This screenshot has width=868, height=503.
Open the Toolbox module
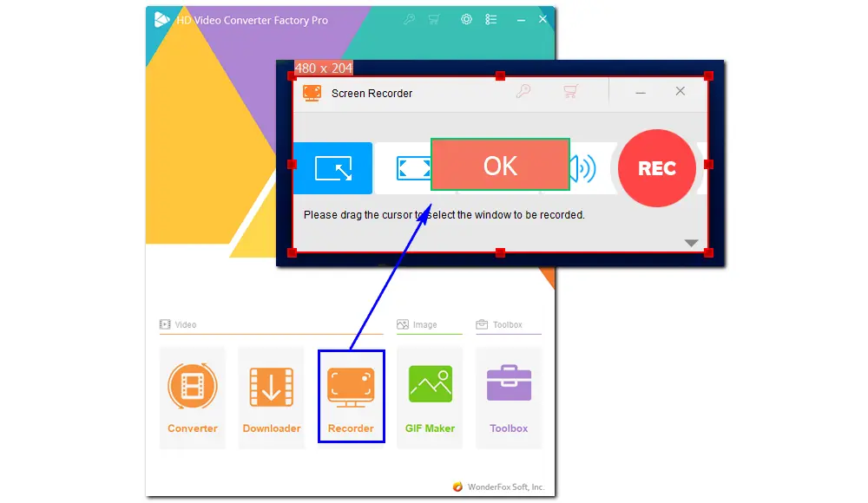509,397
